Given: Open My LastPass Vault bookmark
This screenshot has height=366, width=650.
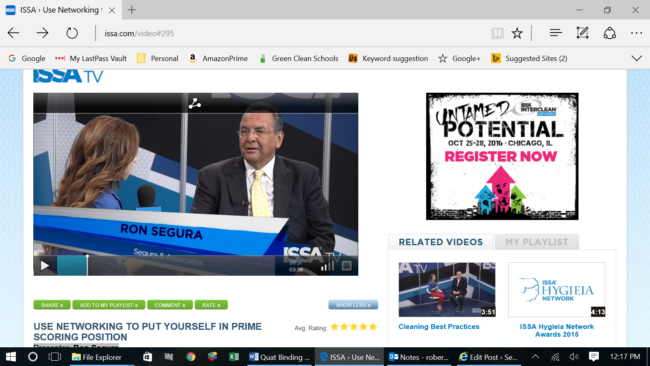Looking at the screenshot, I should click(91, 58).
